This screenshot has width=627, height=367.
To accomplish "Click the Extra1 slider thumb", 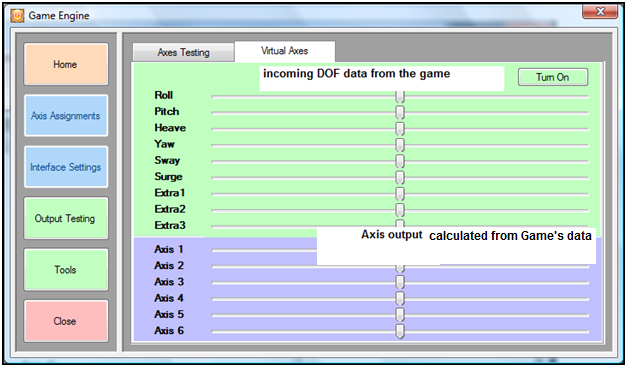I will click(x=400, y=194).
